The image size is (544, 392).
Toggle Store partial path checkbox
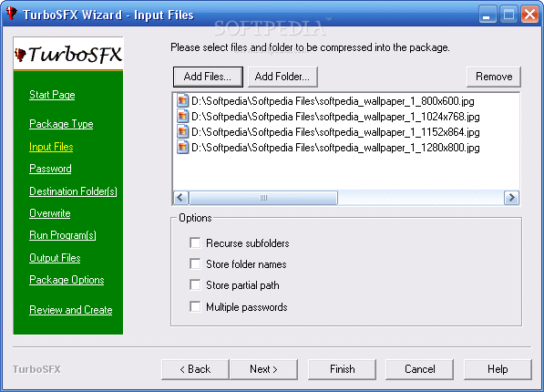[x=195, y=285]
